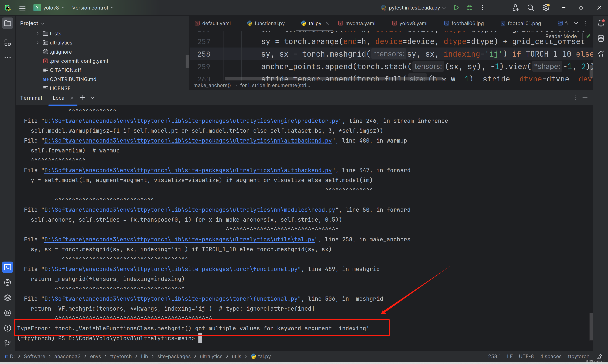
Task: Open the SciView chart tool window
Action: (x=601, y=54)
